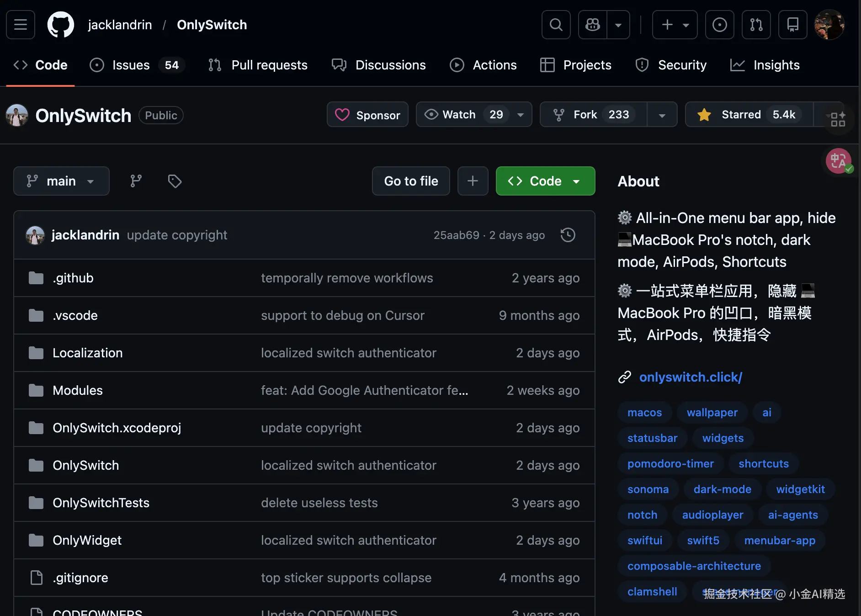This screenshot has height=616, width=861.
Task: Open the notifications inbox icon
Action: pyautogui.click(x=793, y=25)
